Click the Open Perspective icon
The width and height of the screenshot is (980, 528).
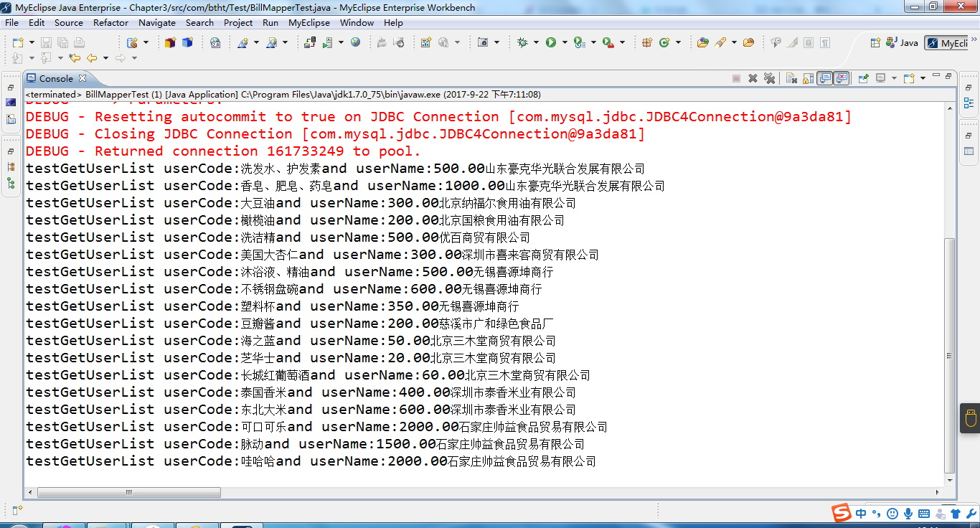(x=875, y=42)
